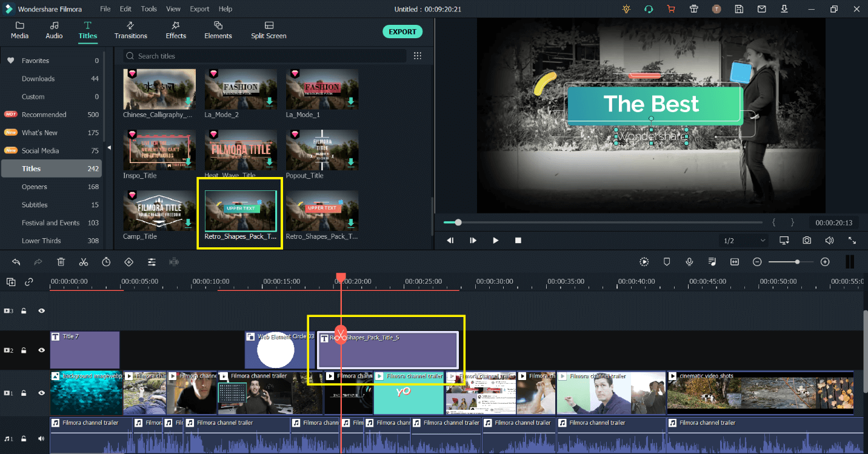Open the Export menu
The image size is (868, 454).
click(199, 9)
